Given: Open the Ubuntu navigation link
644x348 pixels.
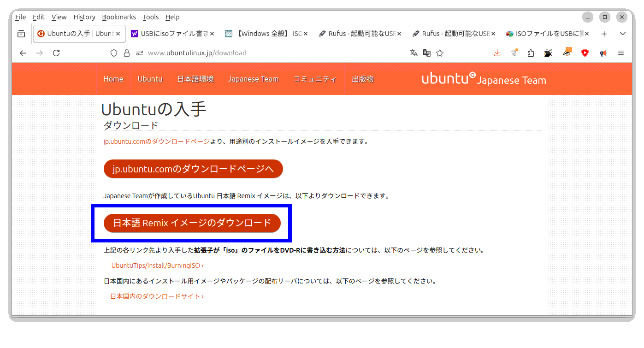Looking at the screenshot, I should pyautogui.click(x=150, y=79).
